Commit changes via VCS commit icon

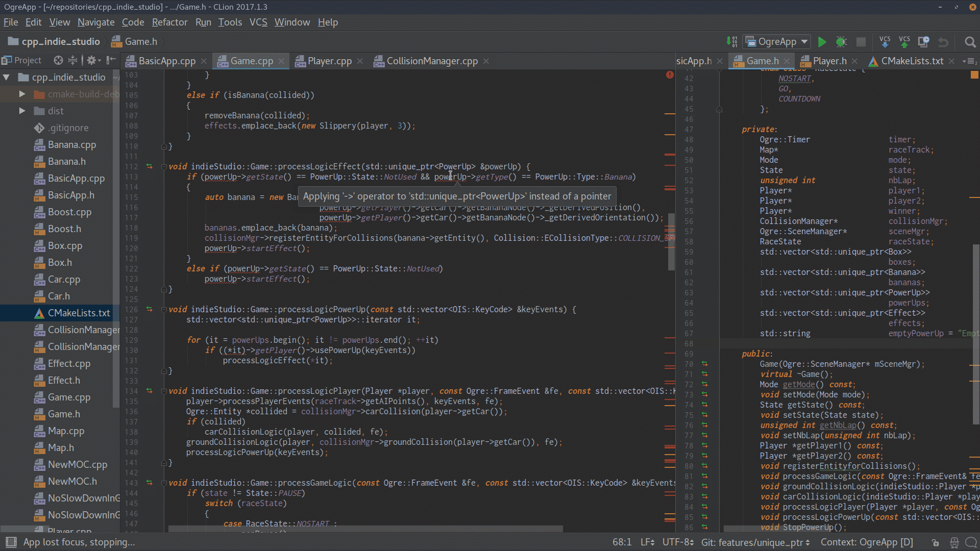click(904, 42)
